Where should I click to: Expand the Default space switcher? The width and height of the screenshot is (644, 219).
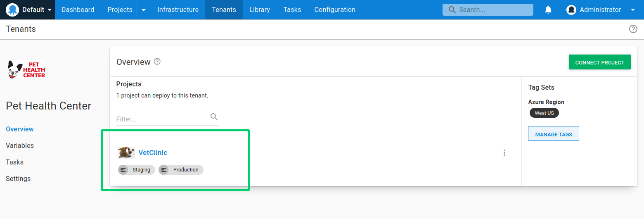(50, 10)
